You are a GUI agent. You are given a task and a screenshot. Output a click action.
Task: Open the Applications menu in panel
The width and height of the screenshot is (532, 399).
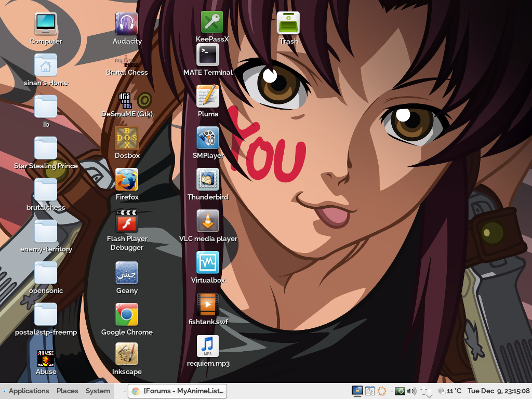29,391
